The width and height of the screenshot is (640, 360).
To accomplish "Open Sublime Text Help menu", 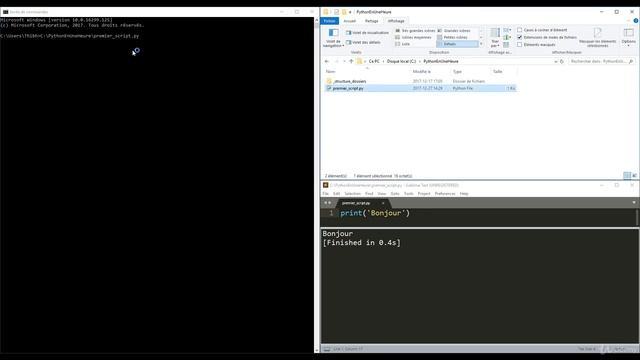I will point(464,193).
